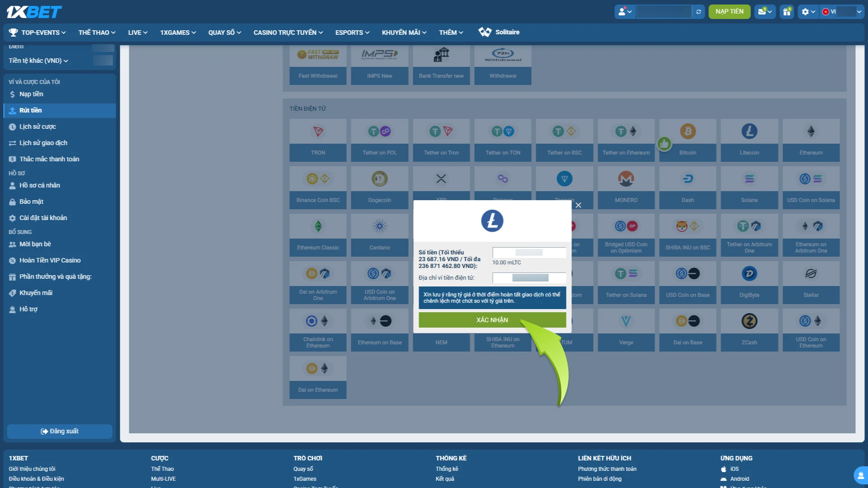The height and width of the screenshot is (488, 868).
Task: Pick the Bitcoin withdrawal tile
Action: coord(688,140)
